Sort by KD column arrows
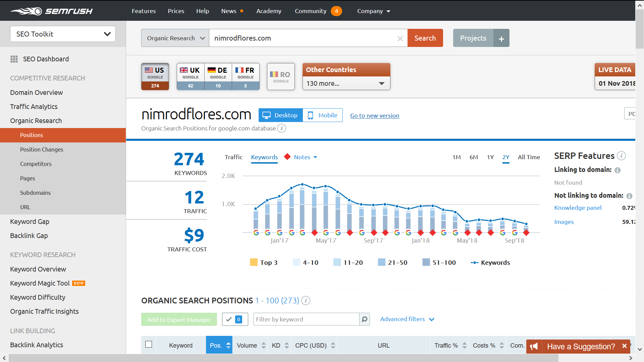 click(286, 345)
